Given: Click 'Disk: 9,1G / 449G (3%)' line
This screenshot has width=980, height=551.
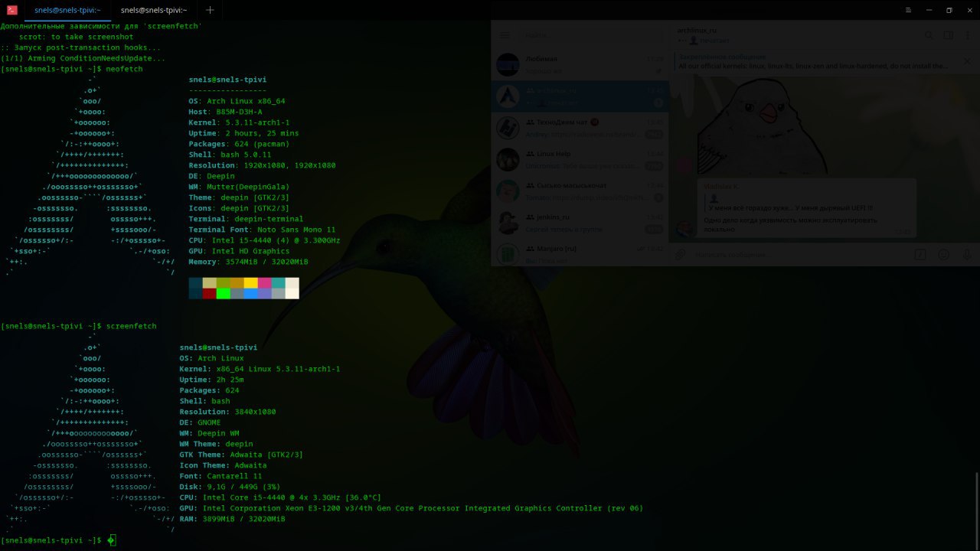Looking at the screenshot, I should pyautogui.click(x=230, y=487).
